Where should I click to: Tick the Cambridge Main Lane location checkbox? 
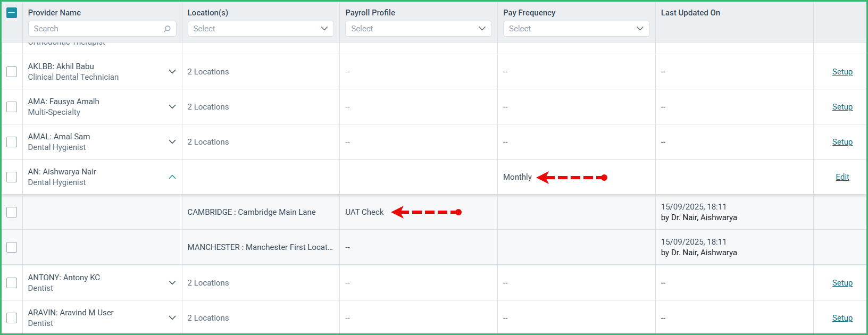12,212
